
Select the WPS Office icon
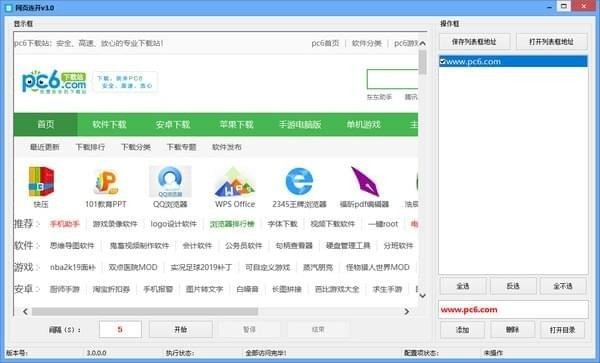tap(235, 182)
